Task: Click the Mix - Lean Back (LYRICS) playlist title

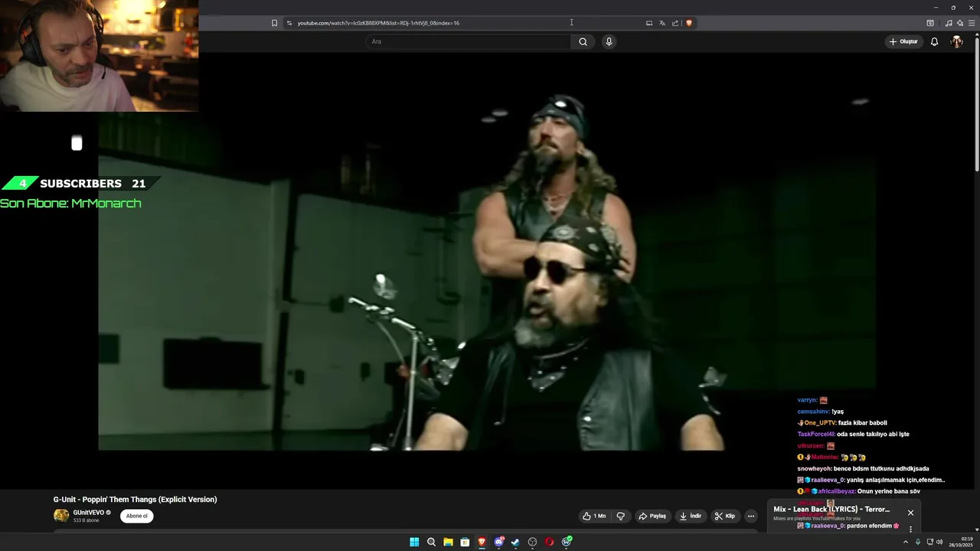Action: pyautogui.click(x=831, y=509)
